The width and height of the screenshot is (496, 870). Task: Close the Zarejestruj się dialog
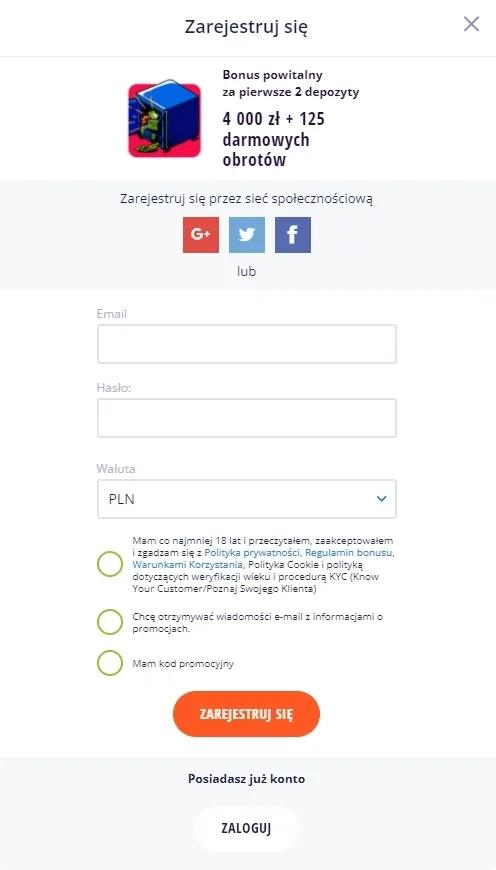(x=472, y=24)
